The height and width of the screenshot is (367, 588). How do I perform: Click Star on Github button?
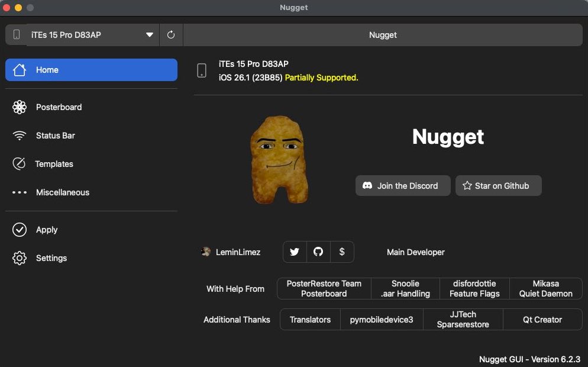pos(498,186)
